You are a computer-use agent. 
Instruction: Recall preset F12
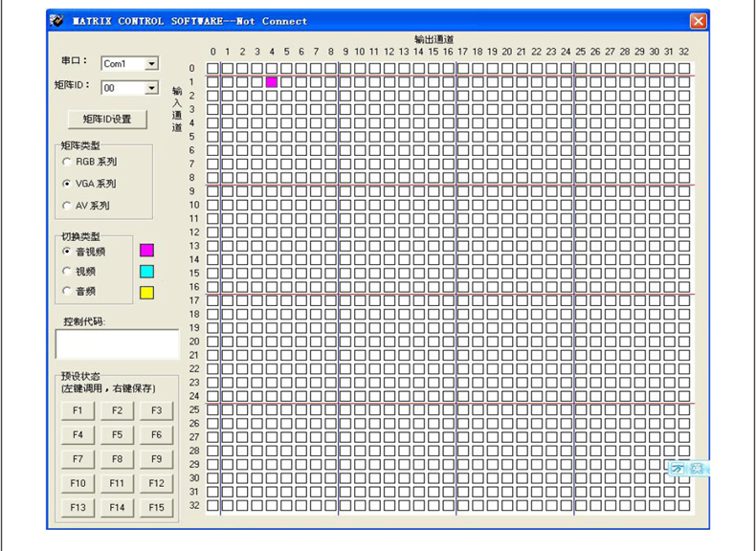tap(156, 483)
